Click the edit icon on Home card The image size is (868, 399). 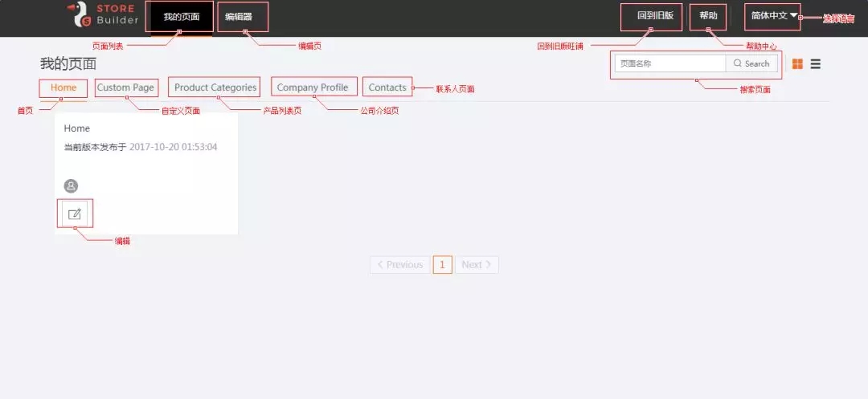pos(76,214)
